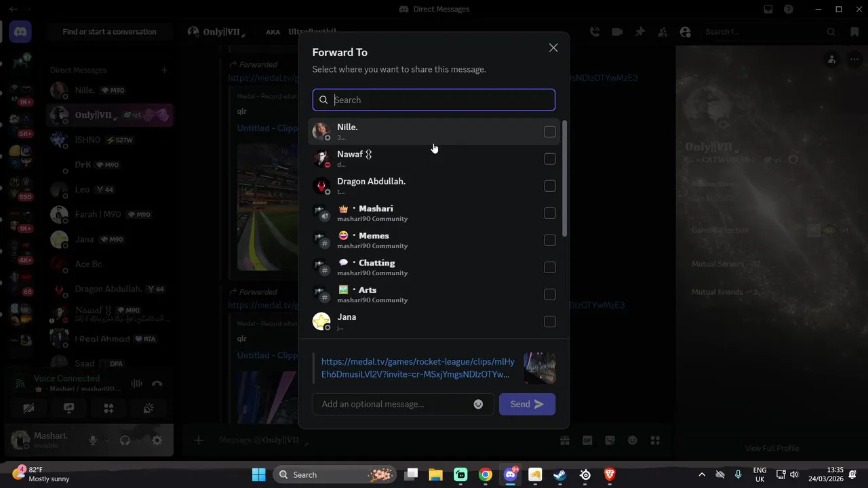
Task: Turn on camera in voice panel
Action: pyautogui.click(x=28, y=408)
